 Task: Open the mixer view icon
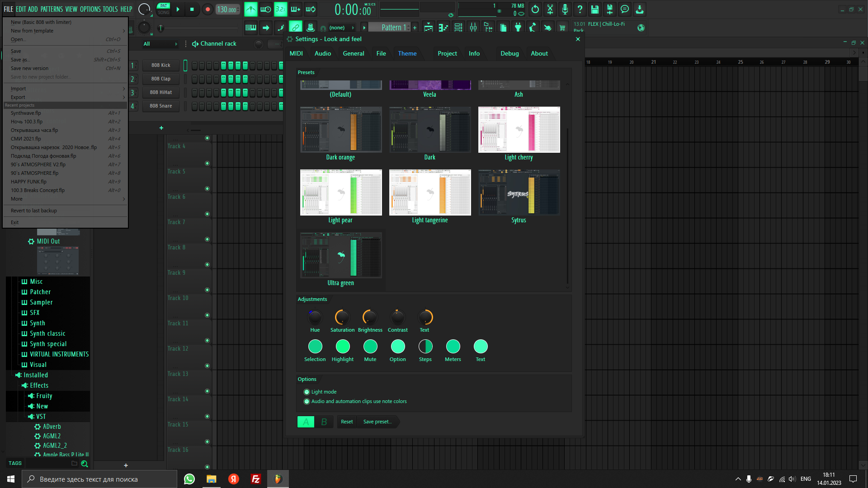click(473, 28)
